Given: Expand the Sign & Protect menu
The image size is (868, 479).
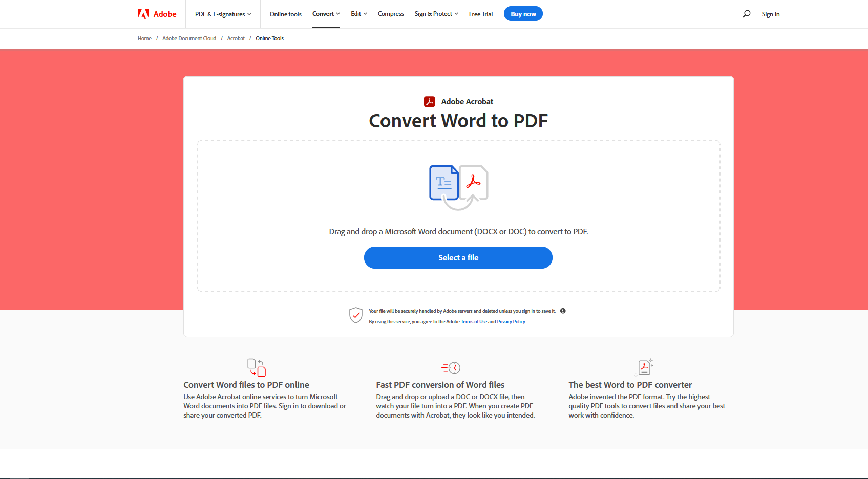Looking at the screenshot, I should click(x=436, y=14).
